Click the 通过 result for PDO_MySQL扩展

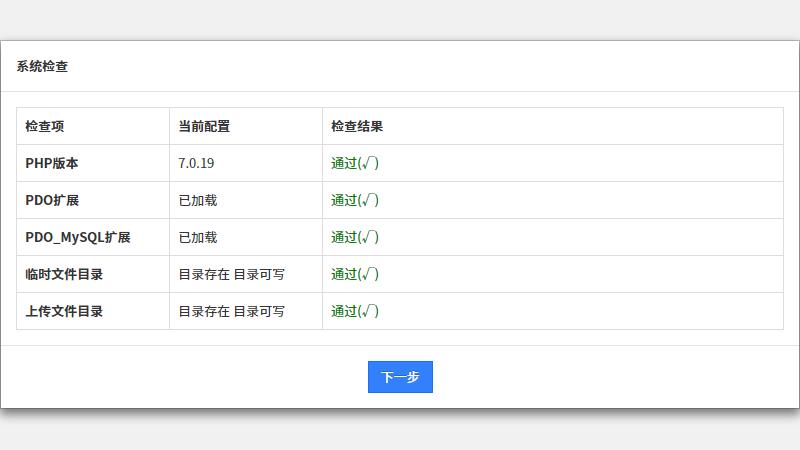tap(355, 237)
